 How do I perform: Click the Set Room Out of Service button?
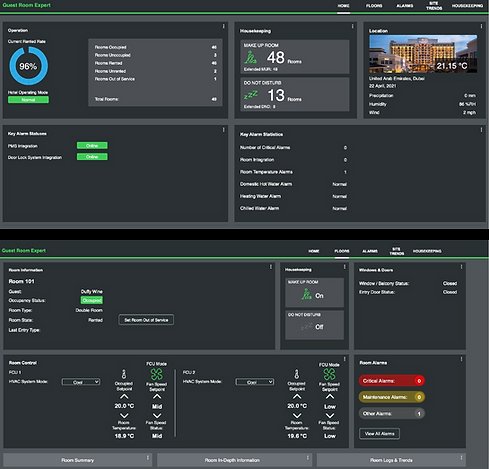point(146,320)
